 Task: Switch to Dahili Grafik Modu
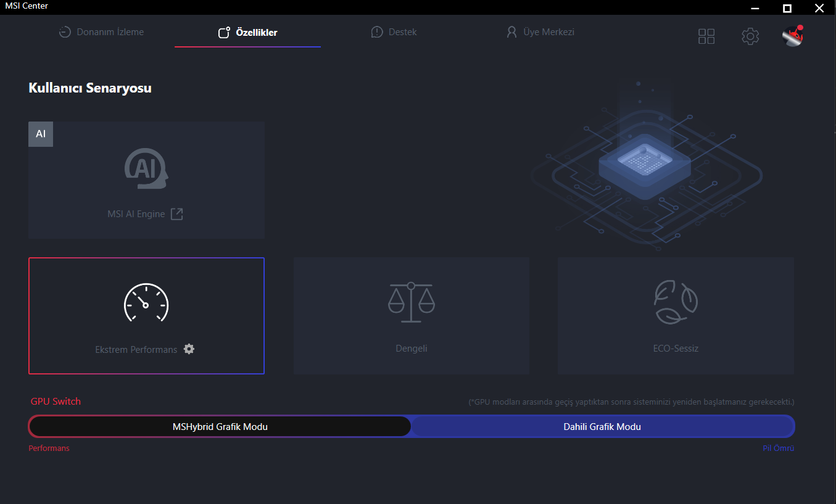click(602, 426)
